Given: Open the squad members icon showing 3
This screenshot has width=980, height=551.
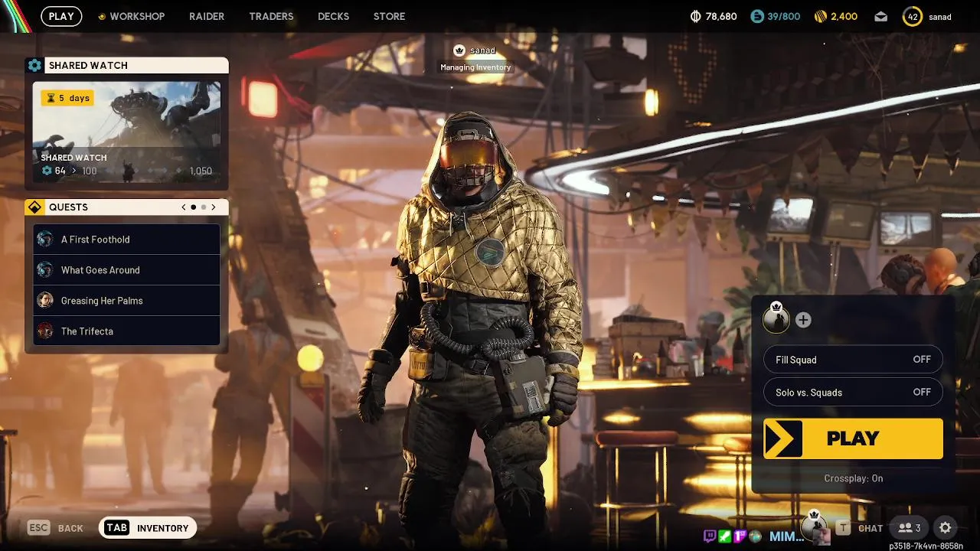Looking at the screenshot, I should tap(910, 527).
